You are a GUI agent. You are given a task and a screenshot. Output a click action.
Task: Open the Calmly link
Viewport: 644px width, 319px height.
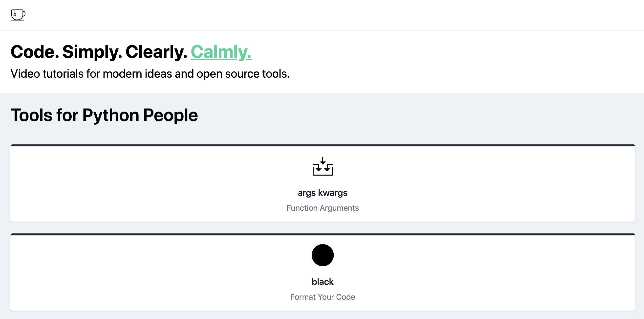tap(220, 52)
